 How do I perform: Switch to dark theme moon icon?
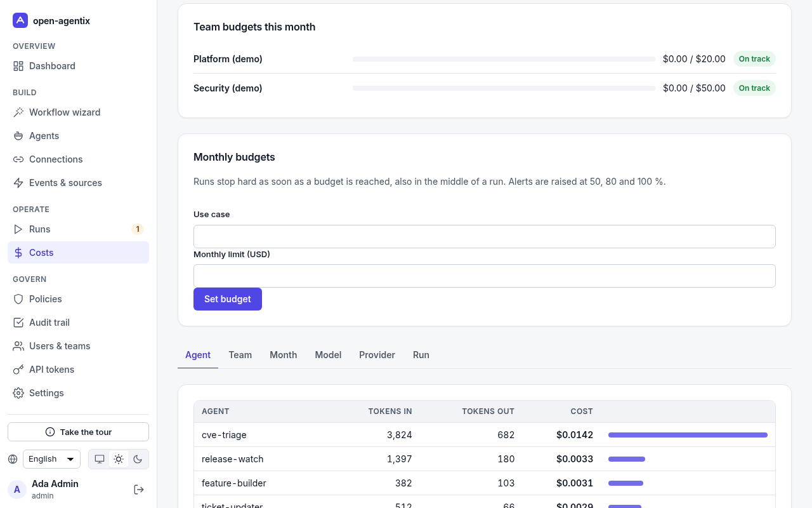pos(138,459)
